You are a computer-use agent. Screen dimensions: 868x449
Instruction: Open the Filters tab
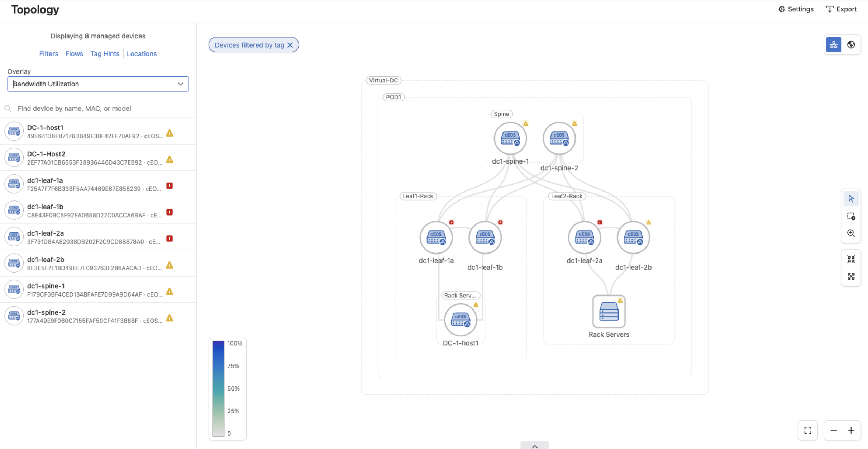(49, 54)
